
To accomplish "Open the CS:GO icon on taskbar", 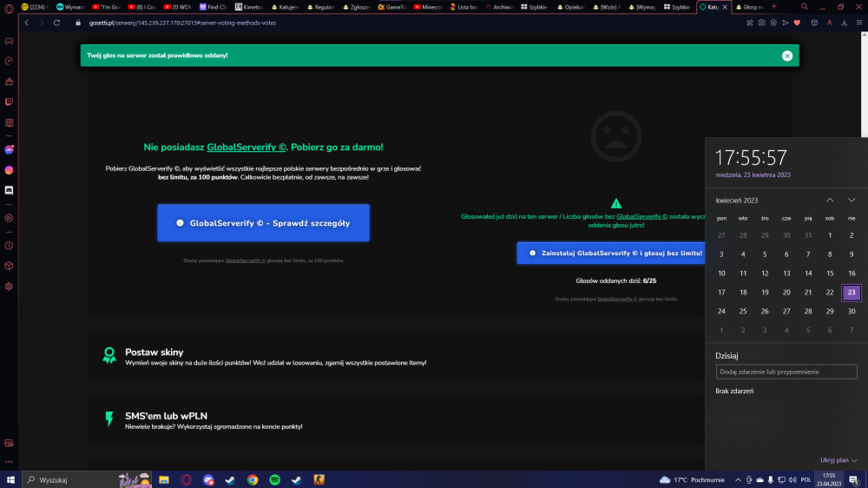I will 319,479.
